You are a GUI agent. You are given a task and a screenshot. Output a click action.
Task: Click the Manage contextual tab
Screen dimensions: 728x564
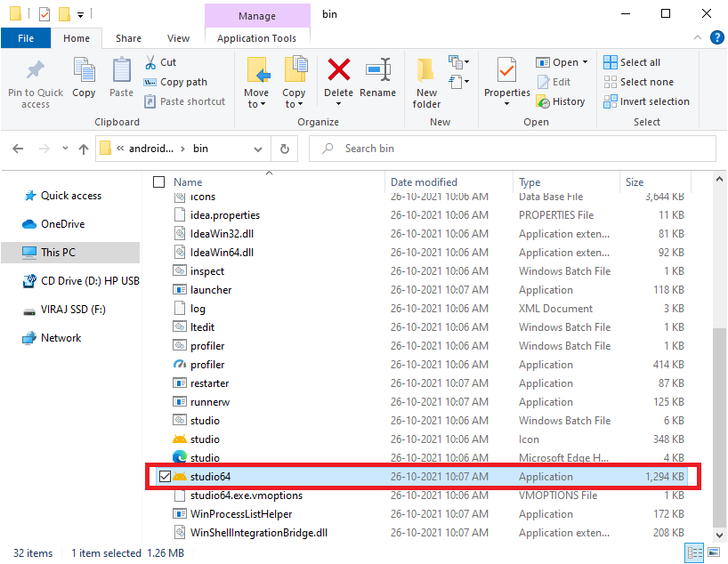coord(257,16)
